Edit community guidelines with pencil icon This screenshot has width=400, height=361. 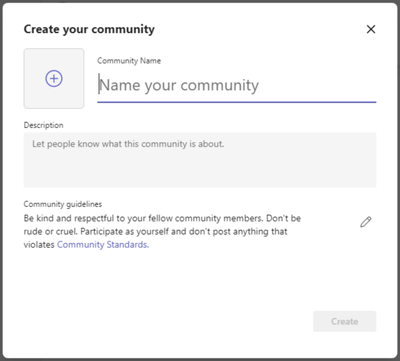coord(366,222)
